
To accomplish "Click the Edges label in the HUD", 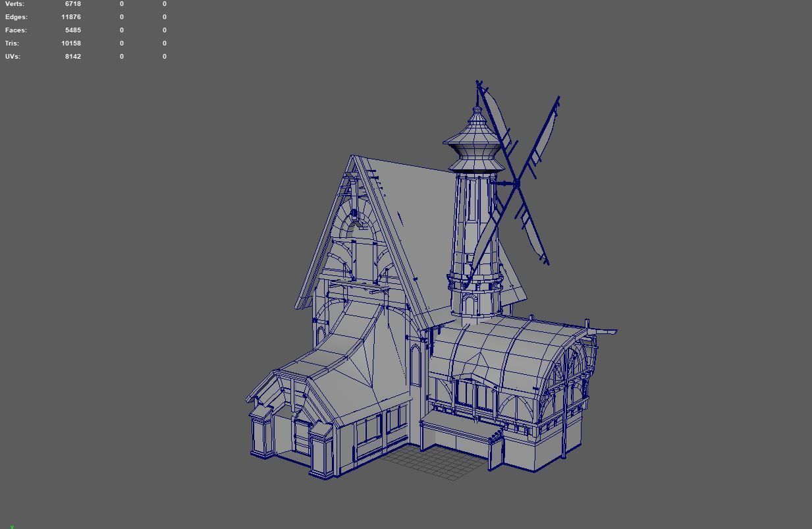I will [16, 17].
